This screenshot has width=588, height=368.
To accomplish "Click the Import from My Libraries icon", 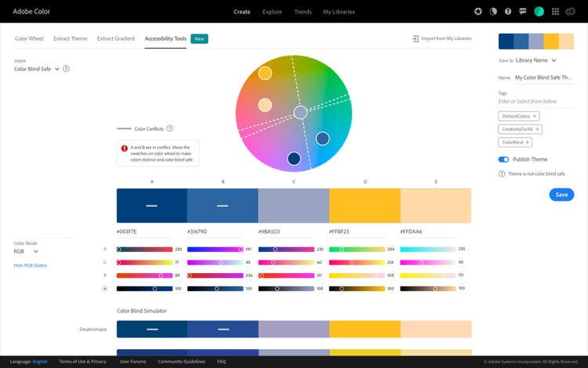I will [x=415, y=38].
